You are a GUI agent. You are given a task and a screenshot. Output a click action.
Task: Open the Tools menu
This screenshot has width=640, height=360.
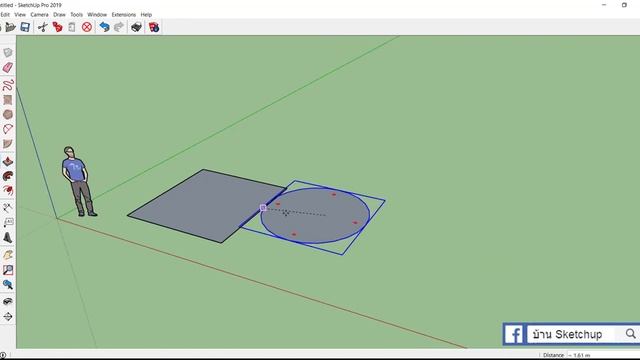click(x=76, y=15)
